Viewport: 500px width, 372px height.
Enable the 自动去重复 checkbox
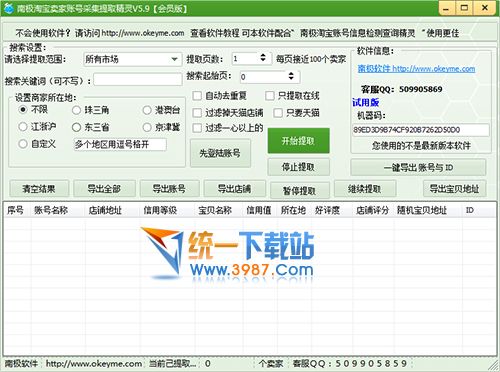pos(197,96)
